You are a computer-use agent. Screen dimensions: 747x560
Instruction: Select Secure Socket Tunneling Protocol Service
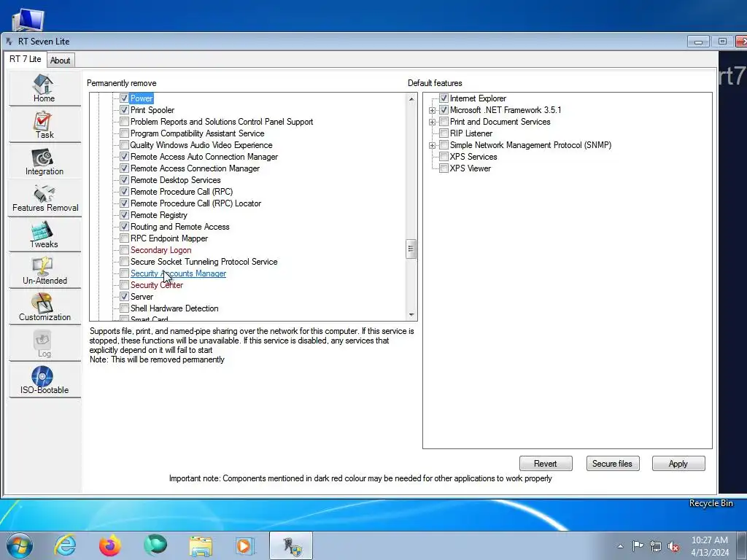[204, 262]
